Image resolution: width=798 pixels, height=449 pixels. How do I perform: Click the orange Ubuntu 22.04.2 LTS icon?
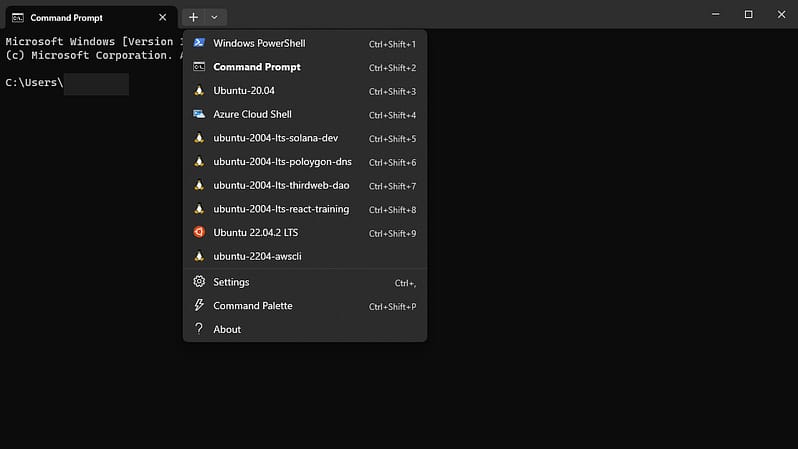(x=199, y=232)
